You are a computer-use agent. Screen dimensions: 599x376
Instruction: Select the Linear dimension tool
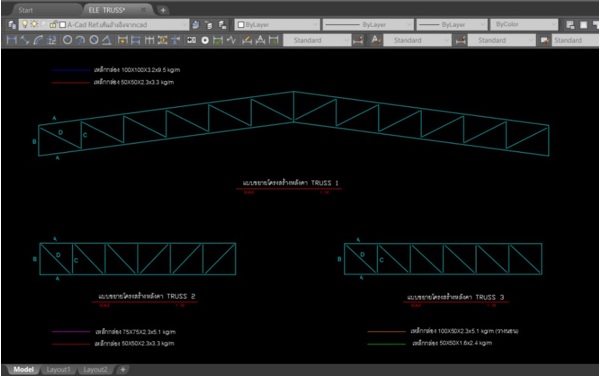point(12,40)
